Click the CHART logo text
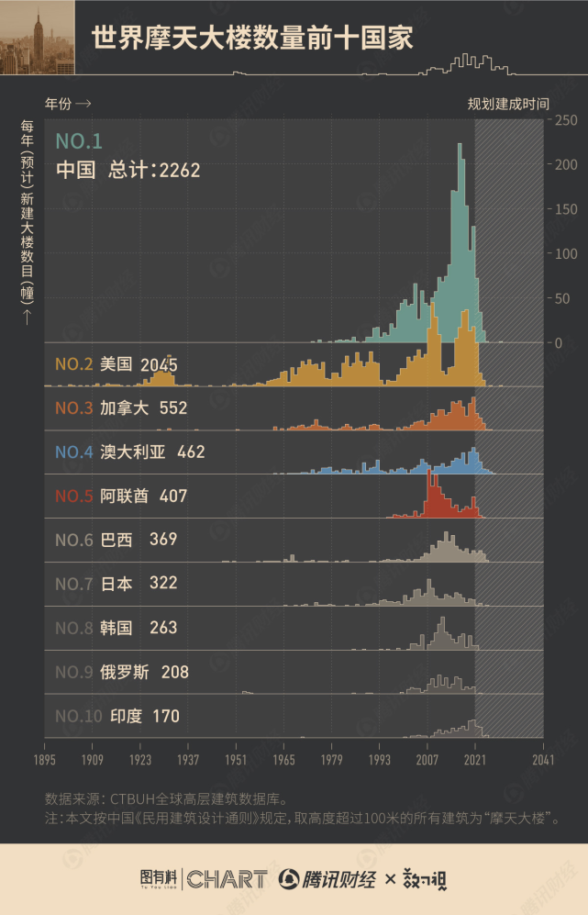The image size is (588, 915). (x=227, y=879)
